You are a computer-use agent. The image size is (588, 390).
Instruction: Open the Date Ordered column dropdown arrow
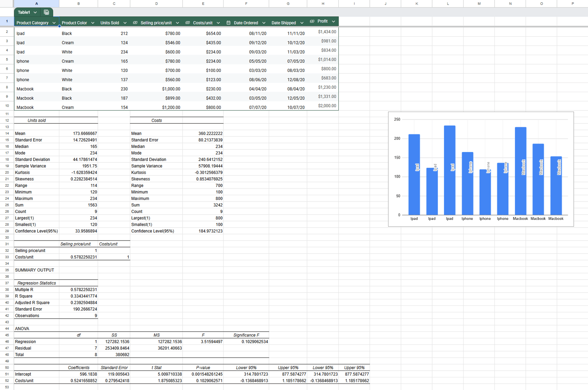click(x=264, y=23)
